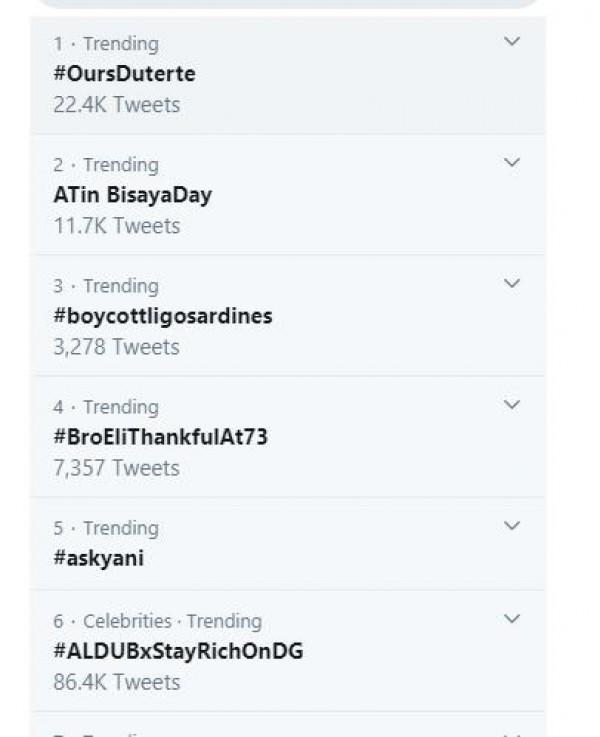Screen dimensions: 600x737
Task: Click chevron beside #ALDUBxStayRichOnDG trend
Action: point(512,619)
